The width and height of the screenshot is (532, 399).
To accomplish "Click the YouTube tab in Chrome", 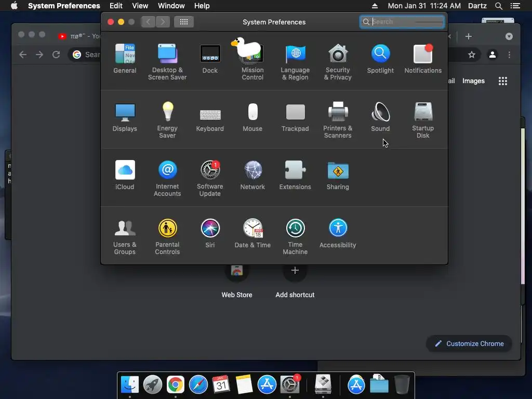I will click(79, 36).
